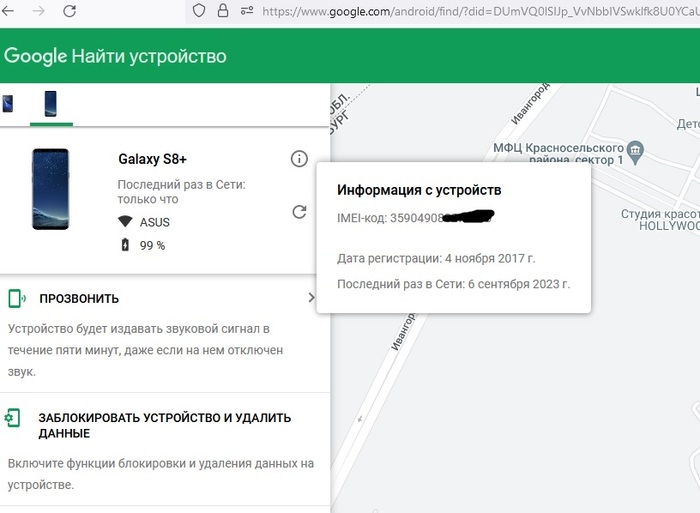This screenshot has width=700, height=513.
Task: Refresh the Galaxy S8+ device location
Action: (x=299, y=212)
